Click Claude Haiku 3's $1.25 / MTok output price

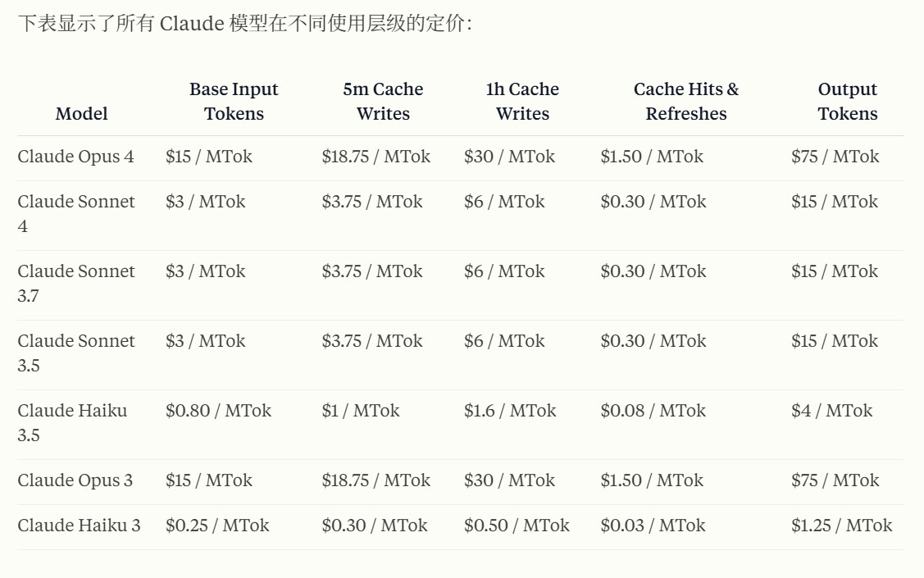click(841, 526)
